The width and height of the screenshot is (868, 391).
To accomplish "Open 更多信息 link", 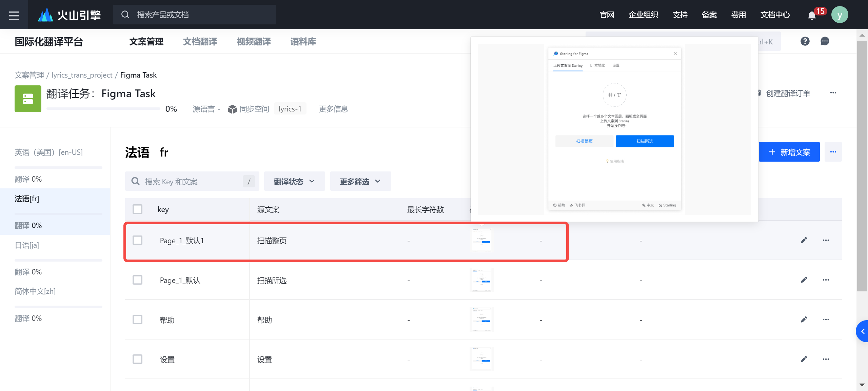I will pyautogui.click(x=333, y=109).
